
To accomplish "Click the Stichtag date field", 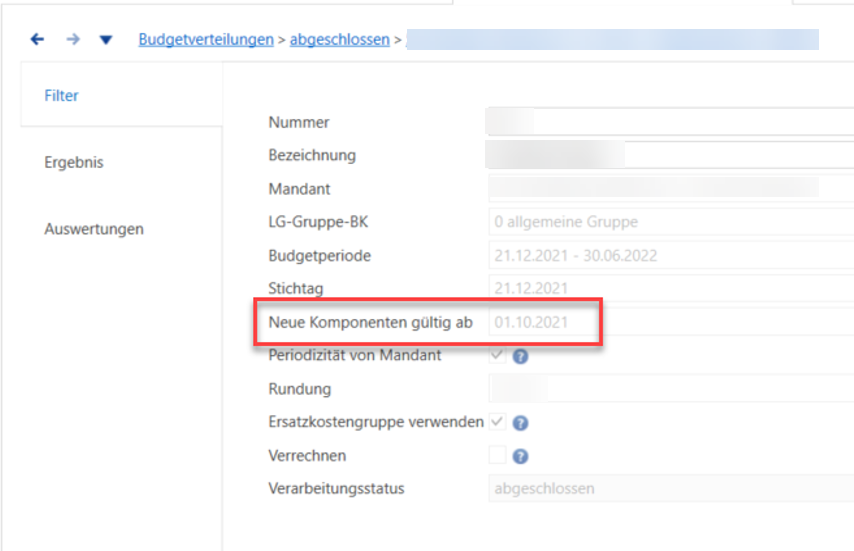I will pyautogui.click(x=671, y=288).
